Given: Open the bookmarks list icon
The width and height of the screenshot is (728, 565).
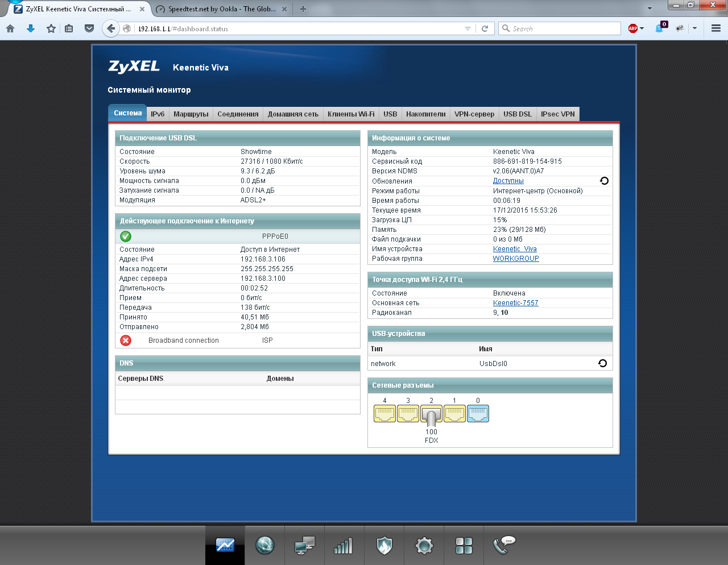Looking at the screenshot, I should pyautogui.click(x=69, y=28).
